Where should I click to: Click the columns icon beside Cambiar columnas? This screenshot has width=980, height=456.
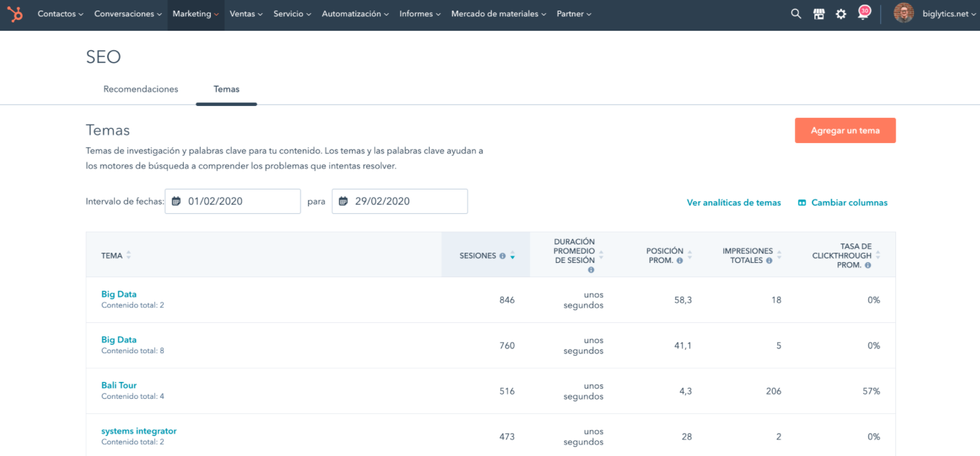click(x=802, y=202)
